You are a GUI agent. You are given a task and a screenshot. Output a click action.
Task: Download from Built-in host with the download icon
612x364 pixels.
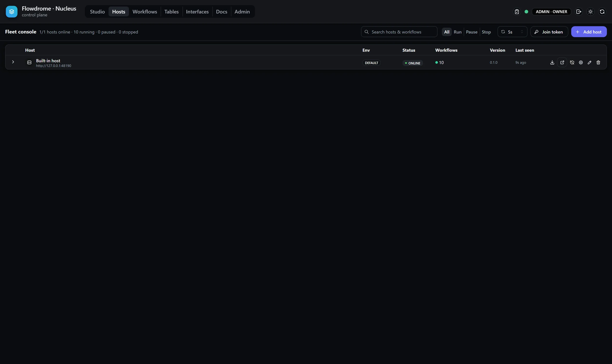tap(552, 62)
